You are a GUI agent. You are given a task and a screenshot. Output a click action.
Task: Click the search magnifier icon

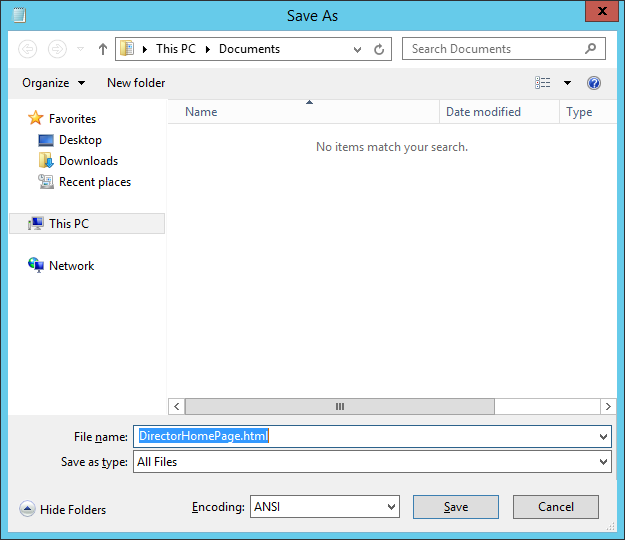tap(591, 48)
